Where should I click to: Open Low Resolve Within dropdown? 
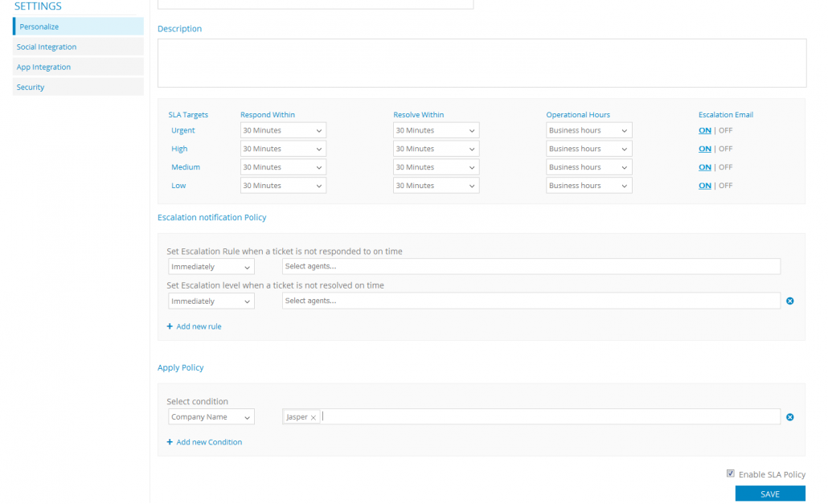[437, 186]
